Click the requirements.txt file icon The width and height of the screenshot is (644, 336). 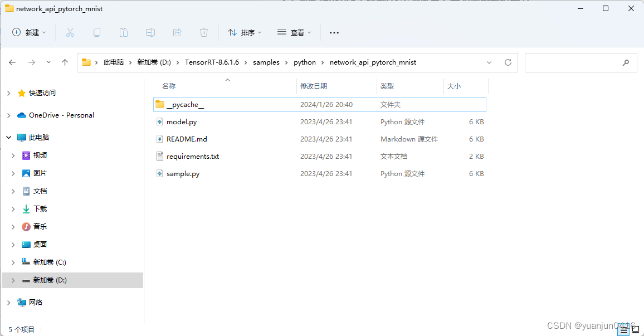pos(160,156)
